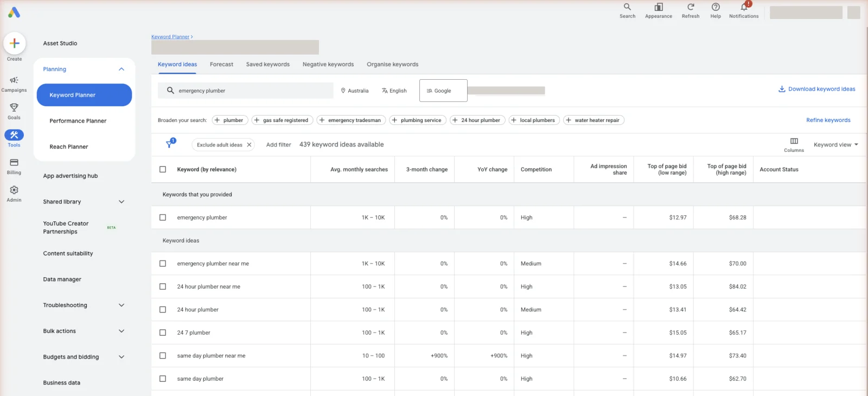The image size is (868, 396).
Task: Open Asset Studio
Action: tap(60, 43)
